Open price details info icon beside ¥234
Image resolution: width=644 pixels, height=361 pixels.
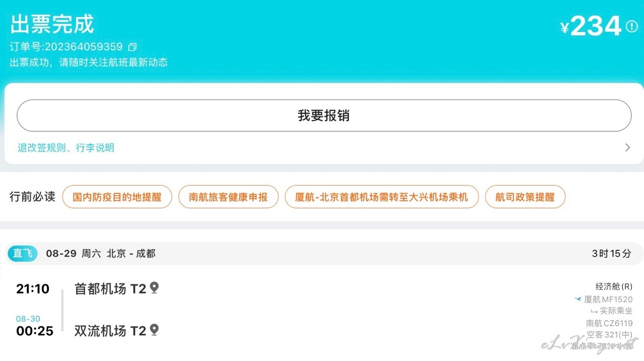tap(631, 26)
